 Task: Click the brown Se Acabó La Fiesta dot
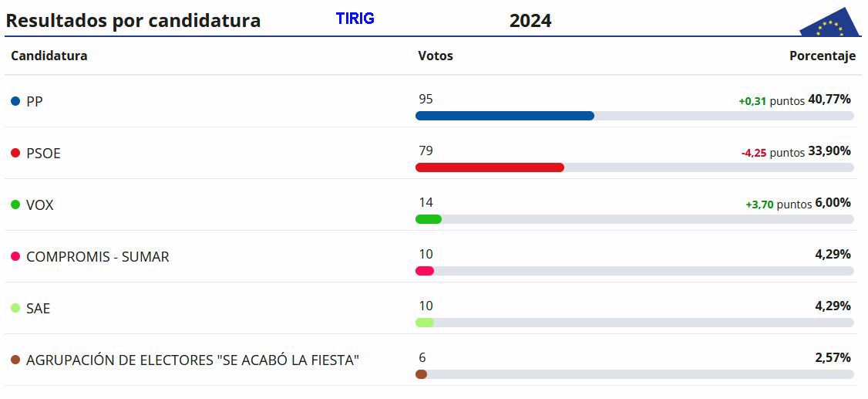point(15,360)
